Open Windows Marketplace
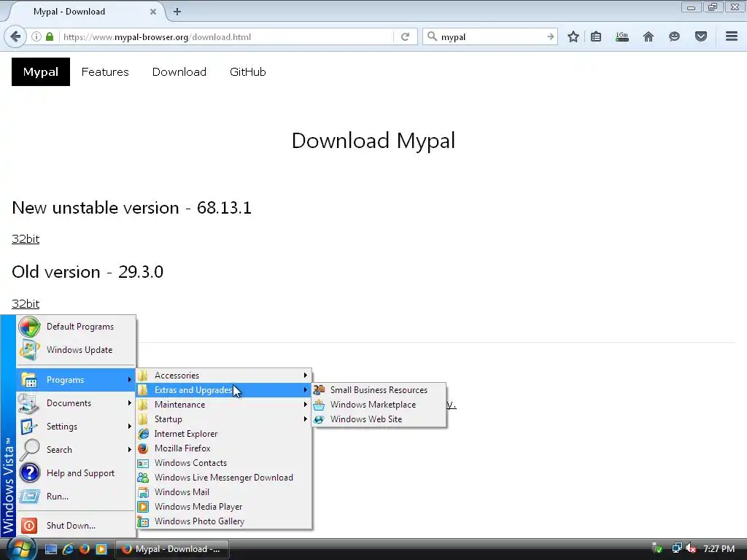This screenshot has width=747, height=560. pos(379,404)
